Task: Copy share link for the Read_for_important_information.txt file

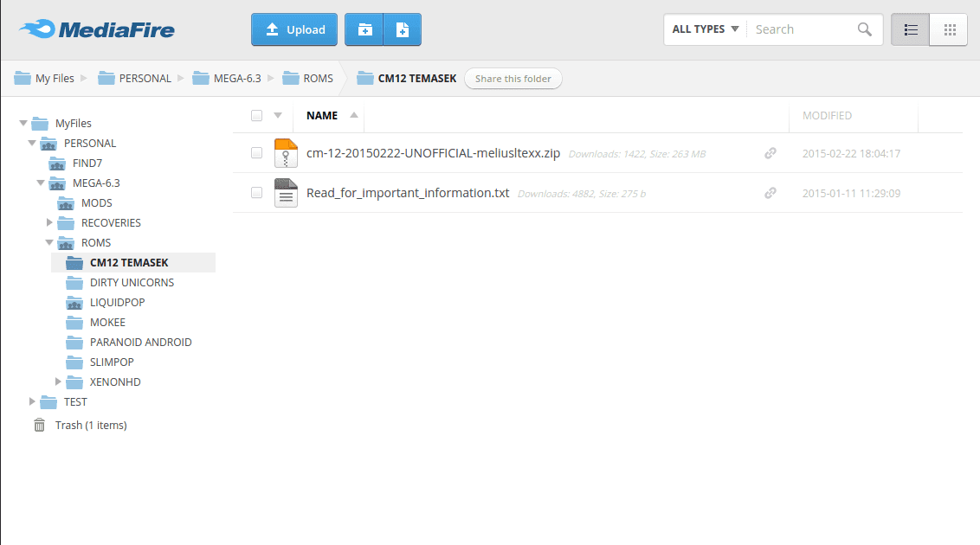Action: (770, 193)
